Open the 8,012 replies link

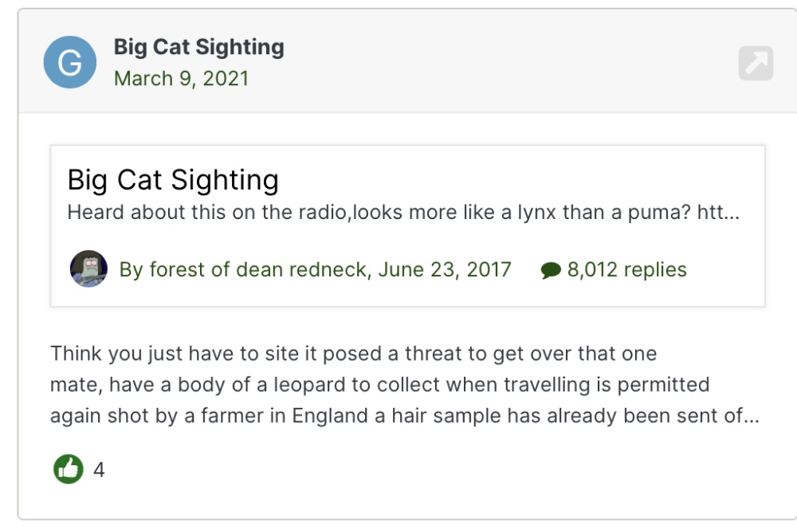pyautogui.click(x=626, y=269)
